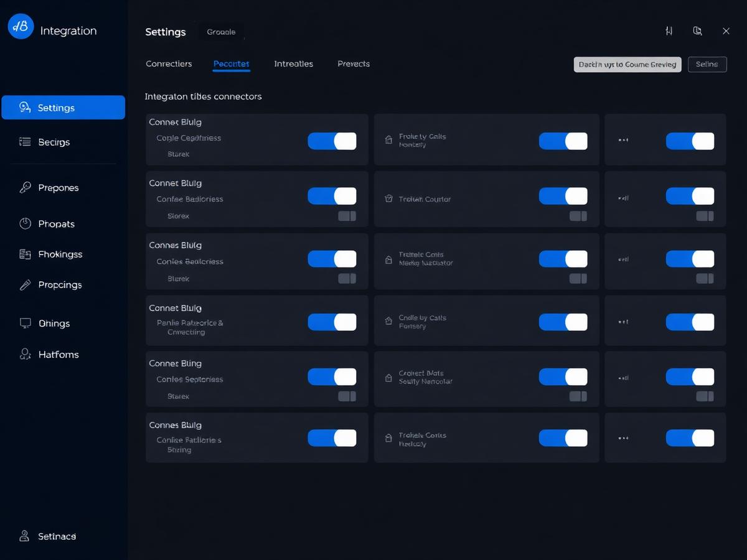Click the icon beside Froke ty Calis

[388, 140]
